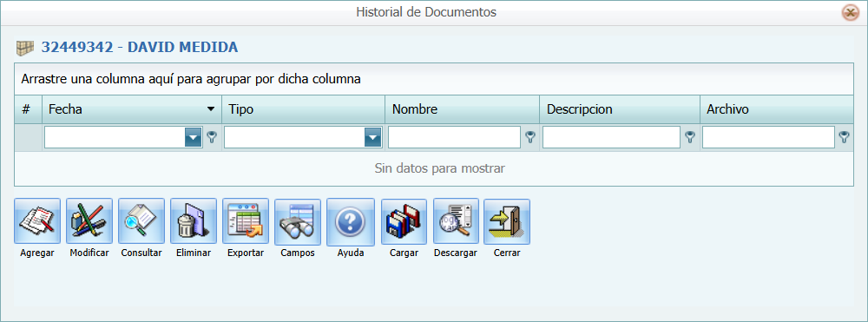Click the Exportar label text

coord(246,253)
